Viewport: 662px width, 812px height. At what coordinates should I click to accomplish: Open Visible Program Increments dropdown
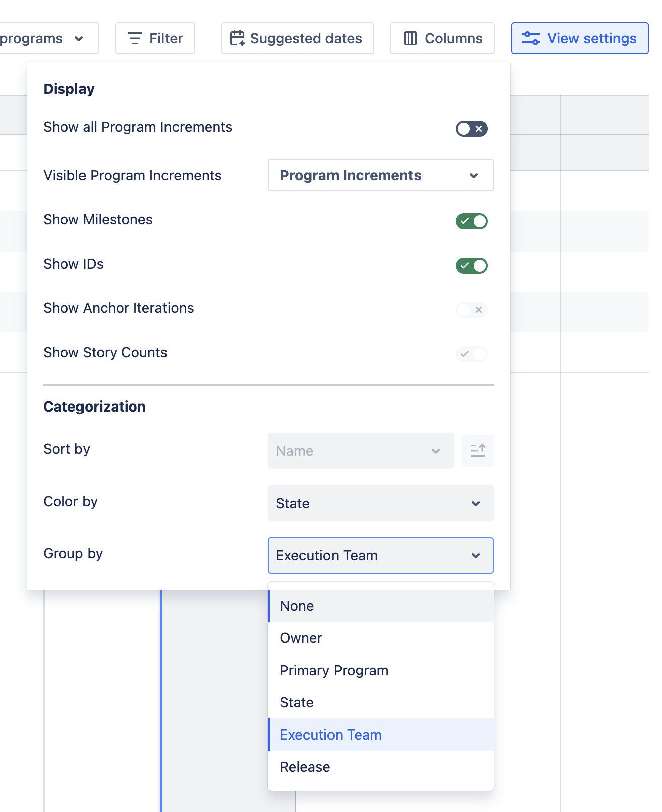click(380, 175)
